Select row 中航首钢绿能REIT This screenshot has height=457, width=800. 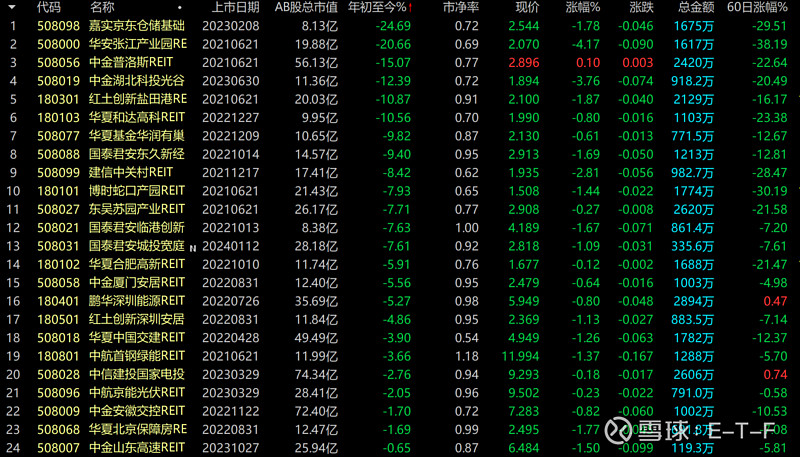coord(400,356)
